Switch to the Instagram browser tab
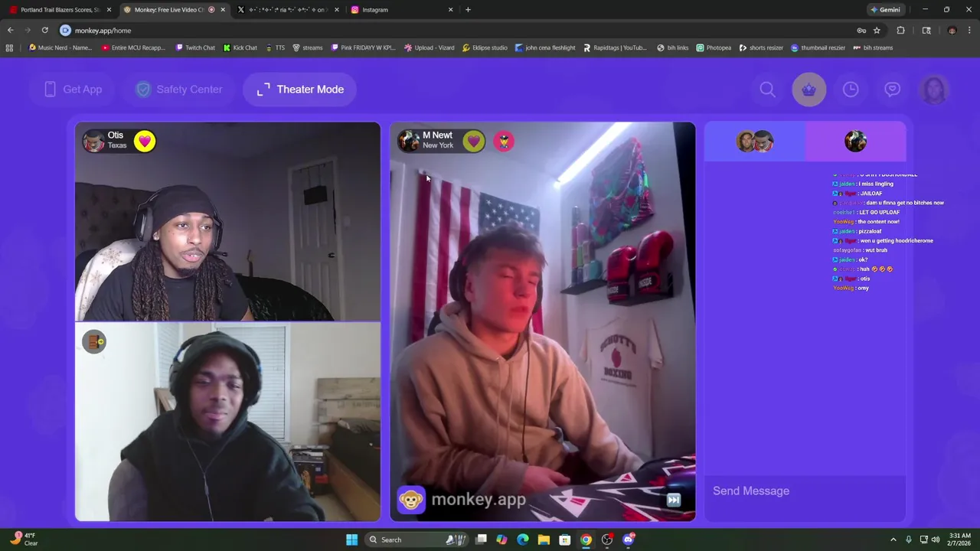The width and height of the screenshot is (980, 551). [x=401, y=10]
